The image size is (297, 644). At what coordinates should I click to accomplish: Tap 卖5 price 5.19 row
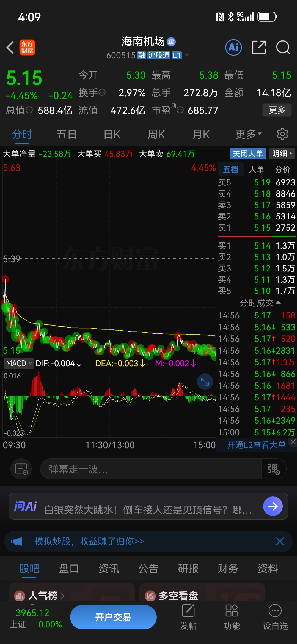(257, 182)
